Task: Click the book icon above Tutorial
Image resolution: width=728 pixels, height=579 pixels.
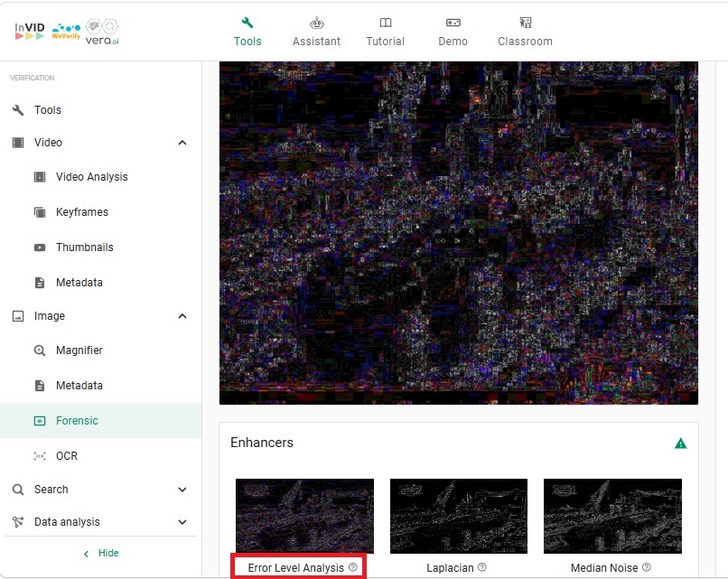Action: coord(386,23)
